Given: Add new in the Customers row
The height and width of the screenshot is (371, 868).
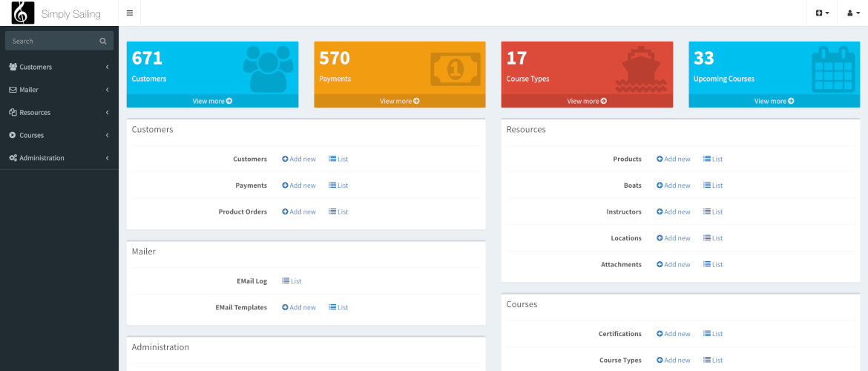Looking at the screenshot, I should pos(299,159).
